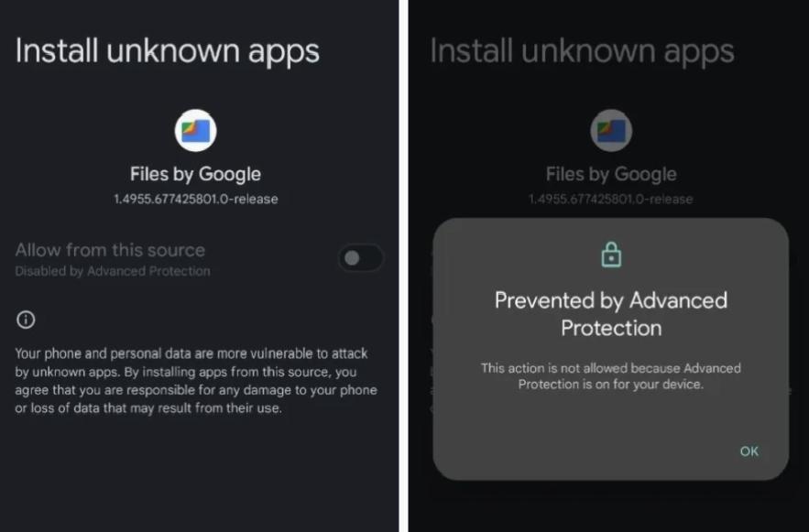Click OK in the Advanced Protection dialog
Screen dimensions: 809x532
coord(749,451)
